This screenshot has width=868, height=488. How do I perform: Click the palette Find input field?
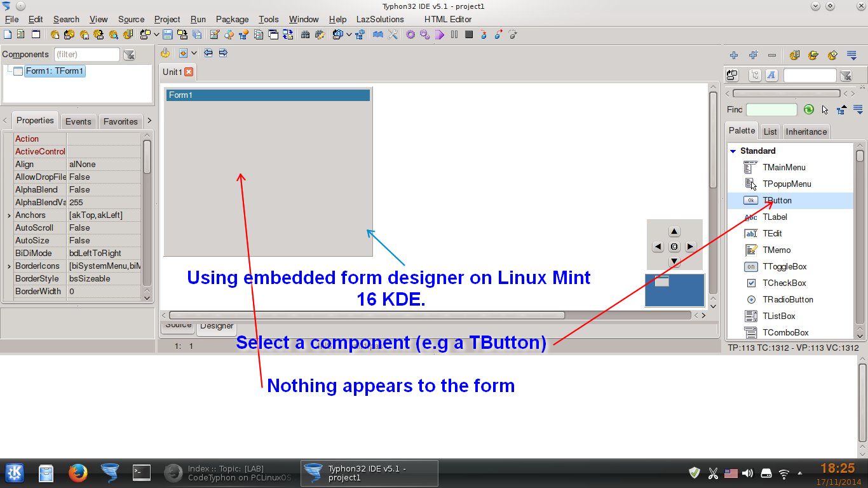point(771,109)
